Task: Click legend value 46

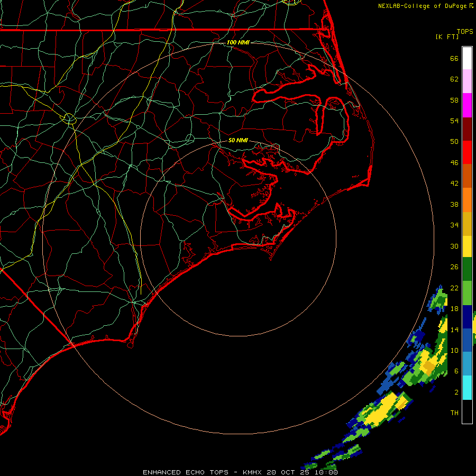Action: tap(454, 163)
